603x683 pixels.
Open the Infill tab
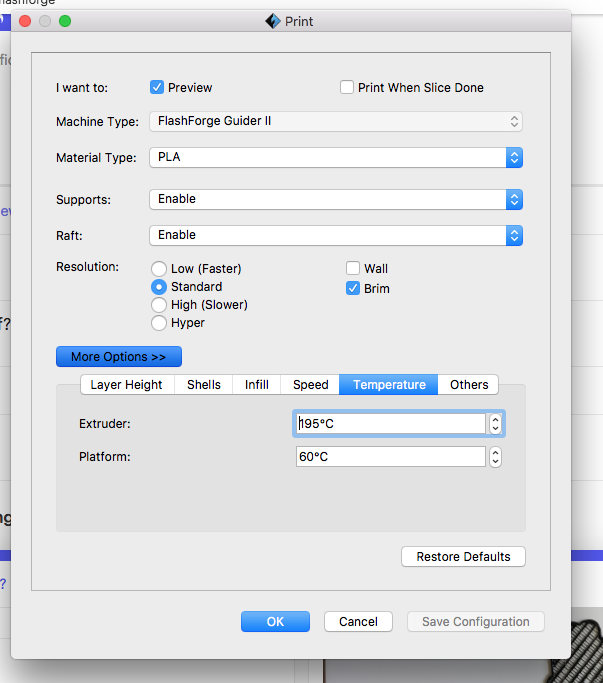pyautogui.click(x=257, y=385)
